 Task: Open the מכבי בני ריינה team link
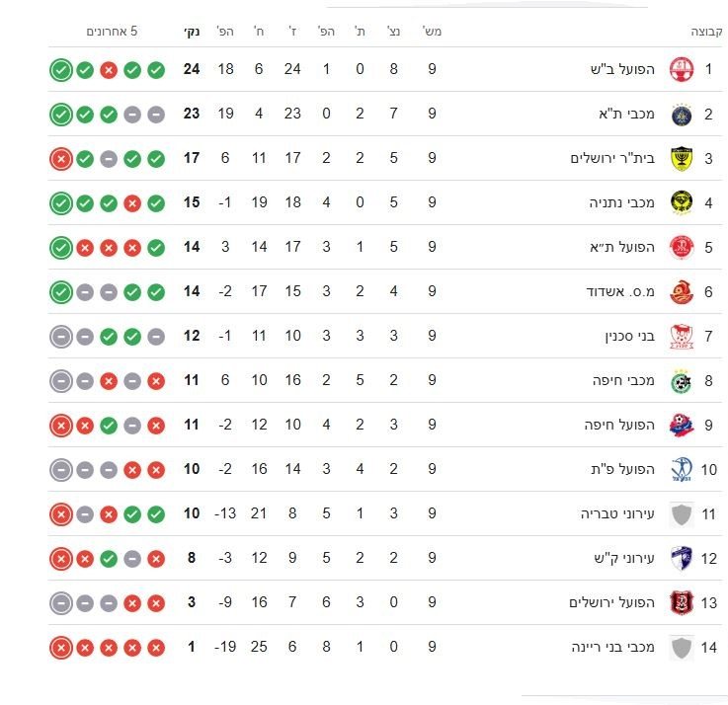[611, 648]
